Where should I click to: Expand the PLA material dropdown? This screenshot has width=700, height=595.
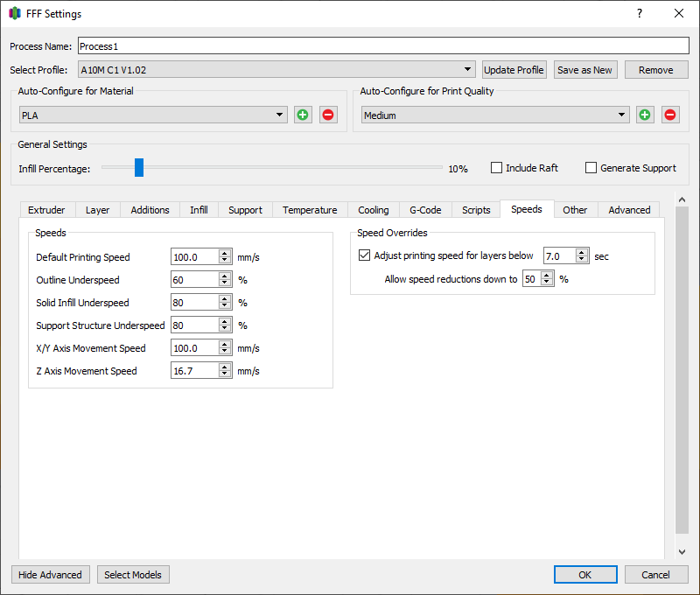coord(153,115)
